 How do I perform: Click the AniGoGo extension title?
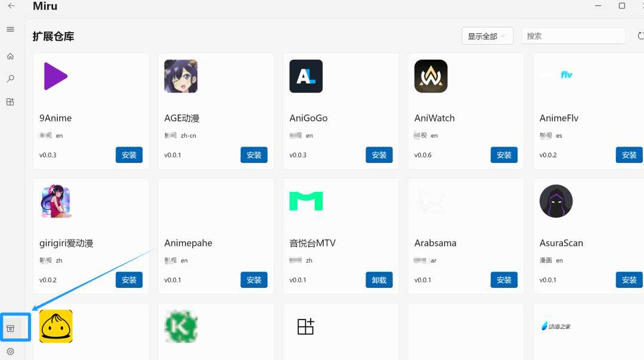308,118
